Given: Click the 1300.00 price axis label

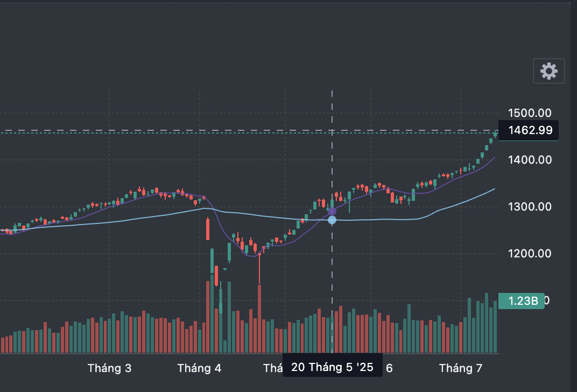Looking at the screenshot, I should [x=530, y=207].
